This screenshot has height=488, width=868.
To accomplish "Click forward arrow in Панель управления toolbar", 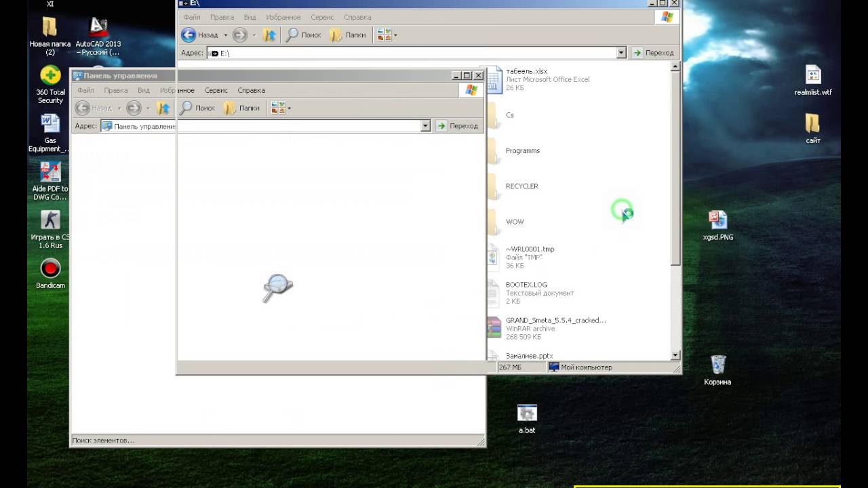I will click(x=134, y=108).
